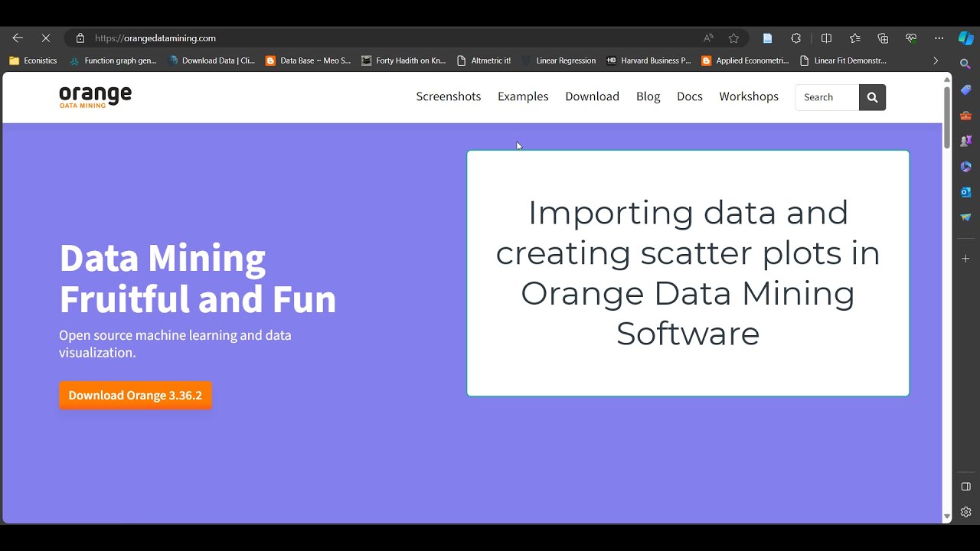
Task: Click the Open source machine learning subtitle
Action: [175, 344]
